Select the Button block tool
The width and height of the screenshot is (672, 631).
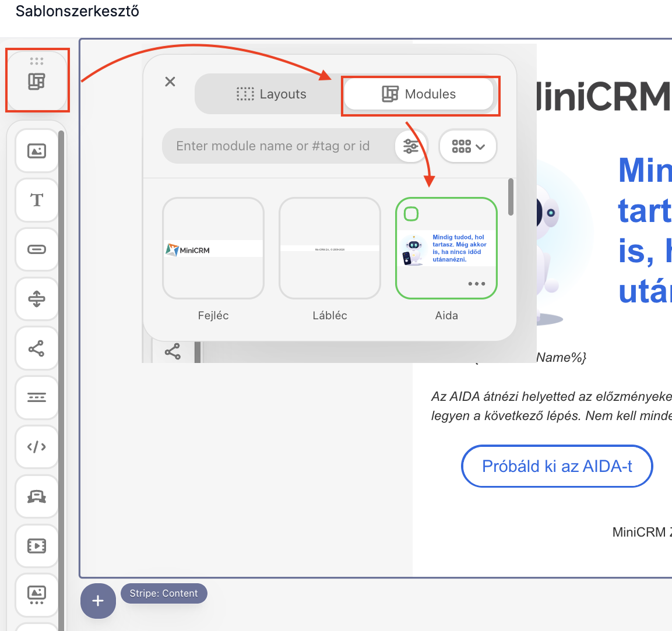point(37,249)
